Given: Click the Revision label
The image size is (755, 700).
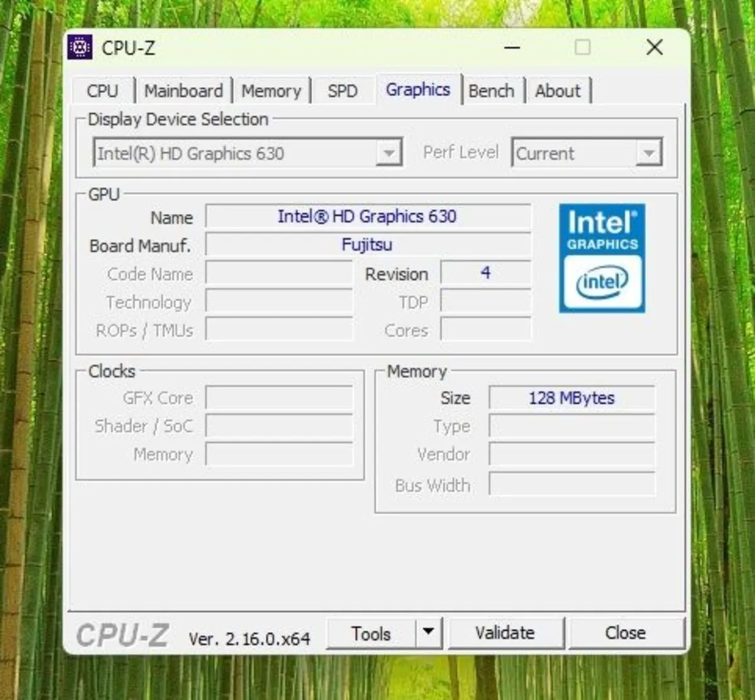Looking at the screenshot, I should pos(396,274).
